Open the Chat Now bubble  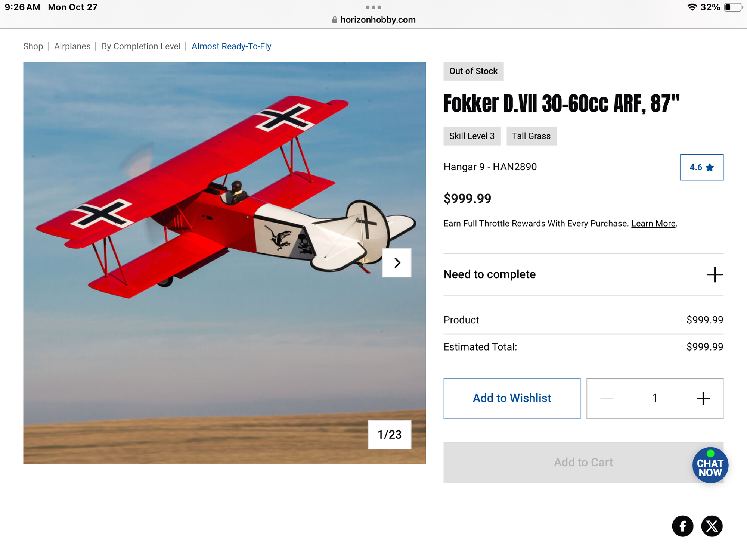(710, 465)
